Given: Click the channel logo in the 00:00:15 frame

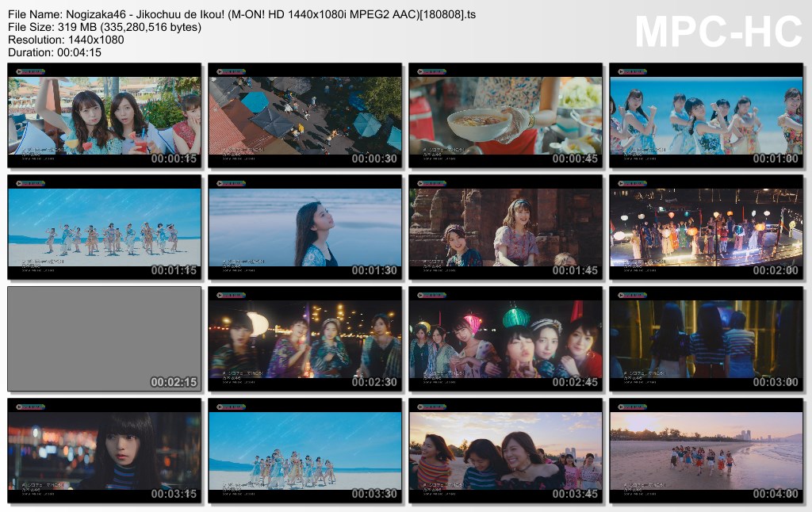Looking at the screenshot, I should pyautogui.click(x=30, y=71).
